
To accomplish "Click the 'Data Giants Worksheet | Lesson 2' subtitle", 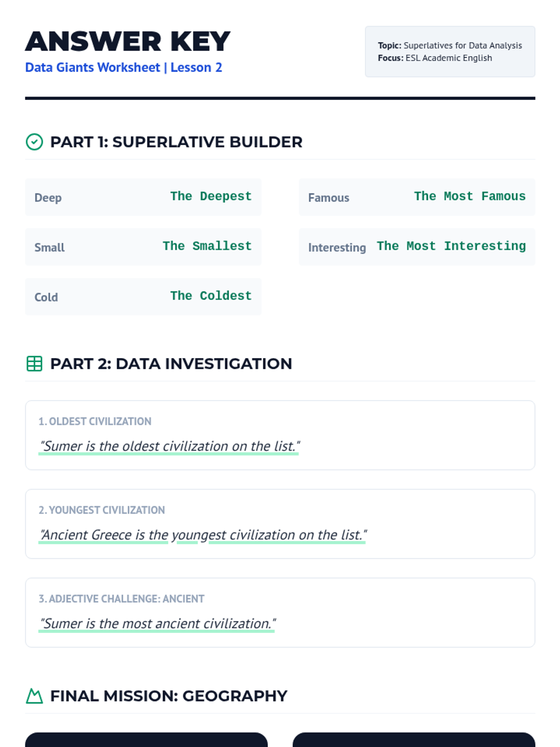I will click(124, 68).
